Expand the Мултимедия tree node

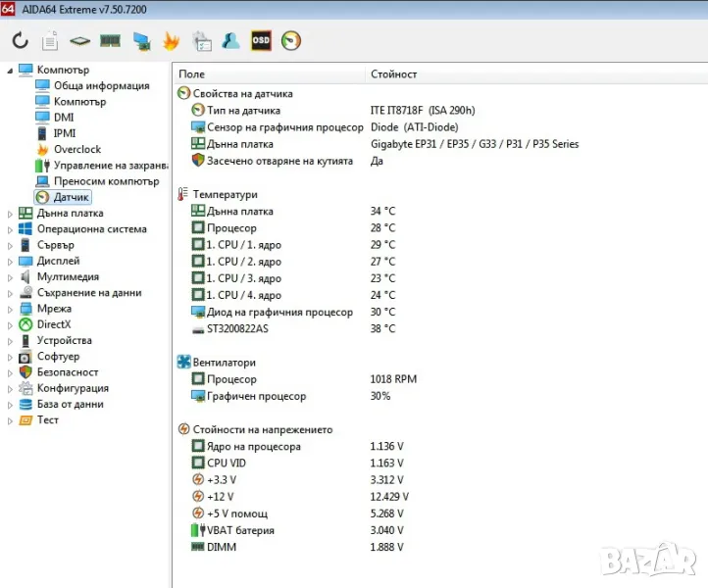[11, 277]
